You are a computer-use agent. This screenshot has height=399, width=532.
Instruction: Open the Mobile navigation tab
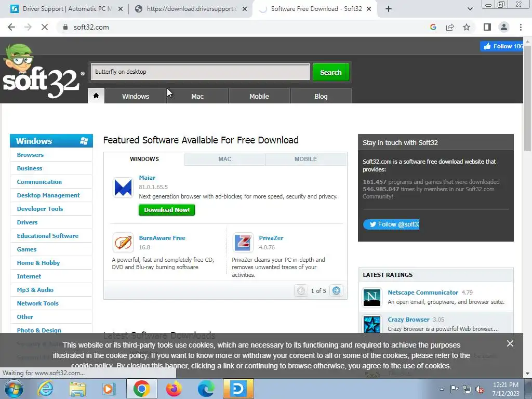[259, 96]
